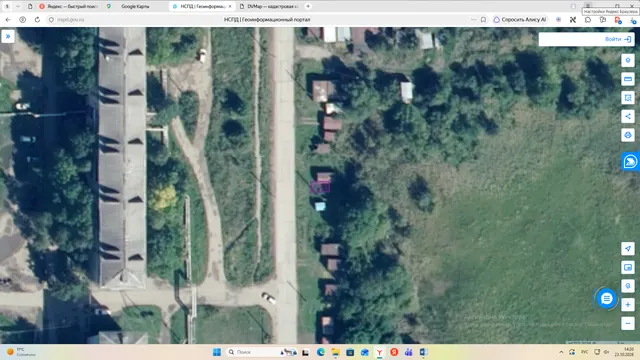Select the purple highlighted parcel on map
Screen dimensions: 640x360
tap(320, 187)
